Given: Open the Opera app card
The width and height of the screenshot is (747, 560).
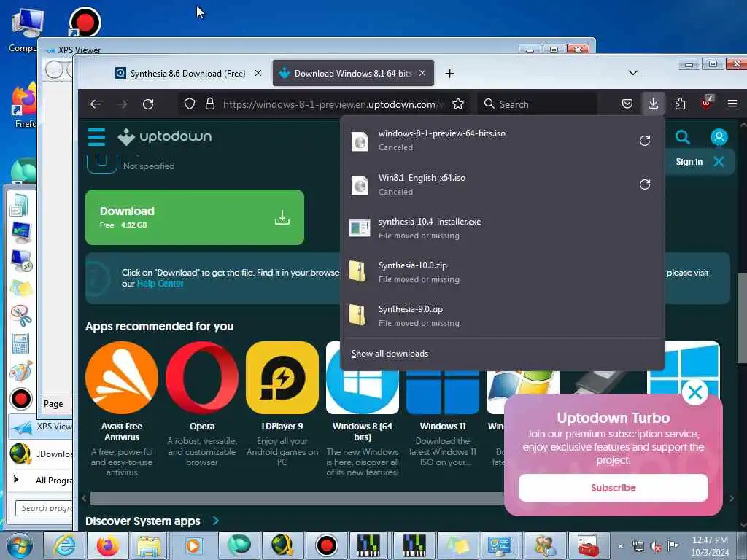Looking at the screenshot, I should click(x=202, y=404).
